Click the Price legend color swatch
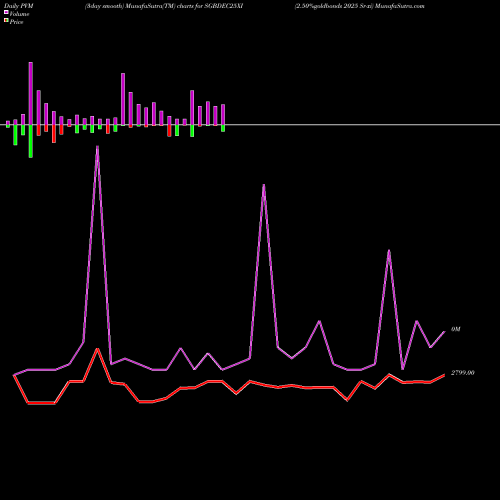Image resolution: width=500 pixels, height=500 pixels. [x=6, y=21]
